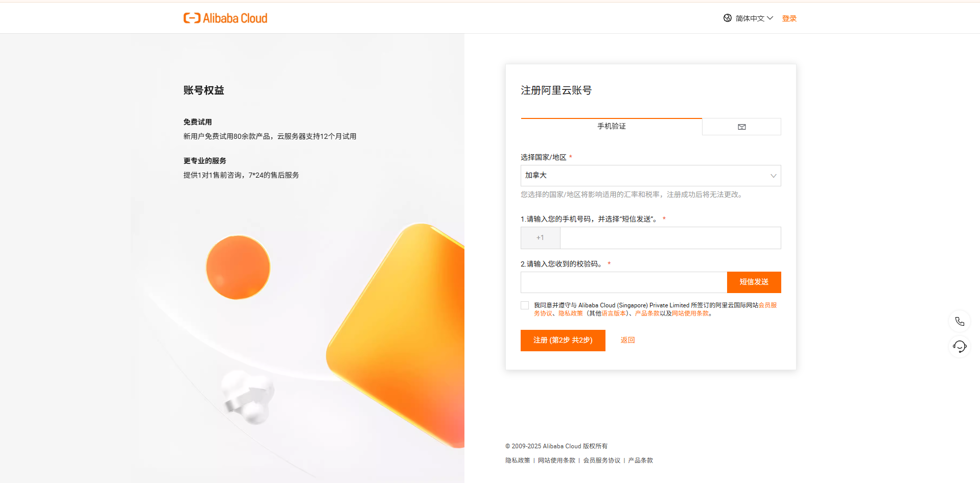Switch to email verification envelope tab
Image resolution: width=980 pixels, height=483 pixels.
[741, 127]
